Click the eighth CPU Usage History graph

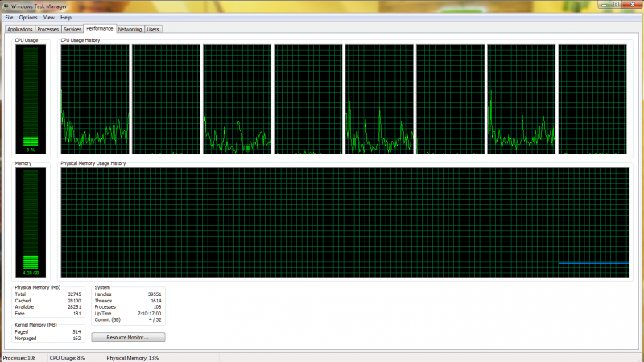point(592,99)
